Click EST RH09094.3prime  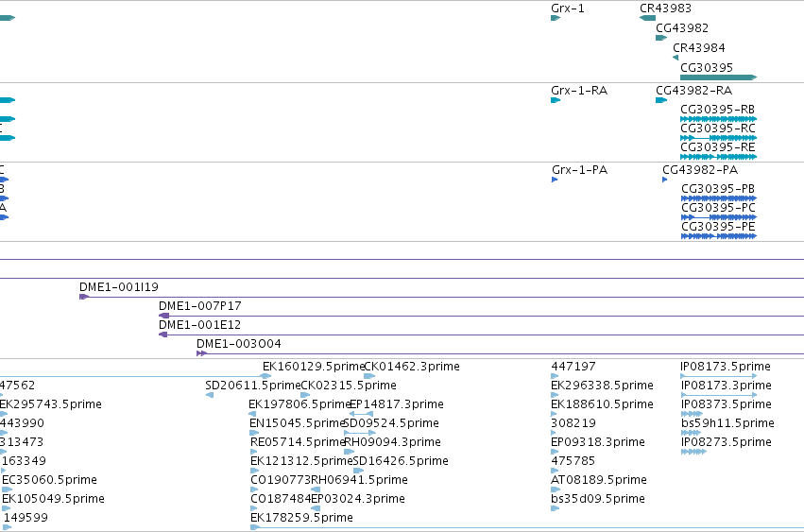[x=349, y=452]
